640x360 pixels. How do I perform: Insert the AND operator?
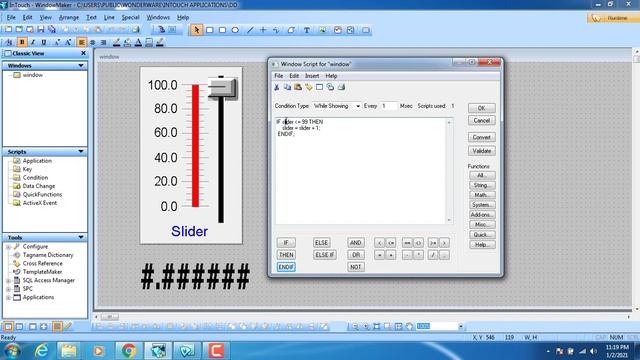coord(356,242)
